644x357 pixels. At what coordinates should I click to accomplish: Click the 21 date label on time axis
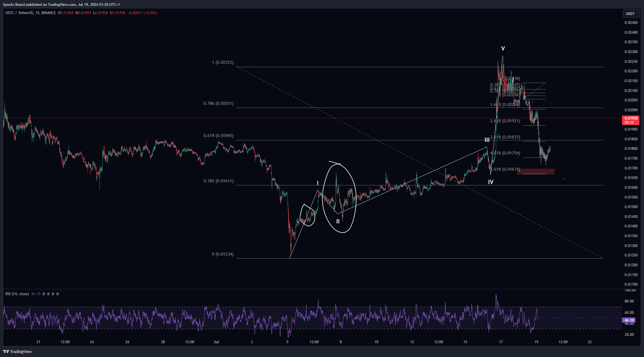(38, 342)
